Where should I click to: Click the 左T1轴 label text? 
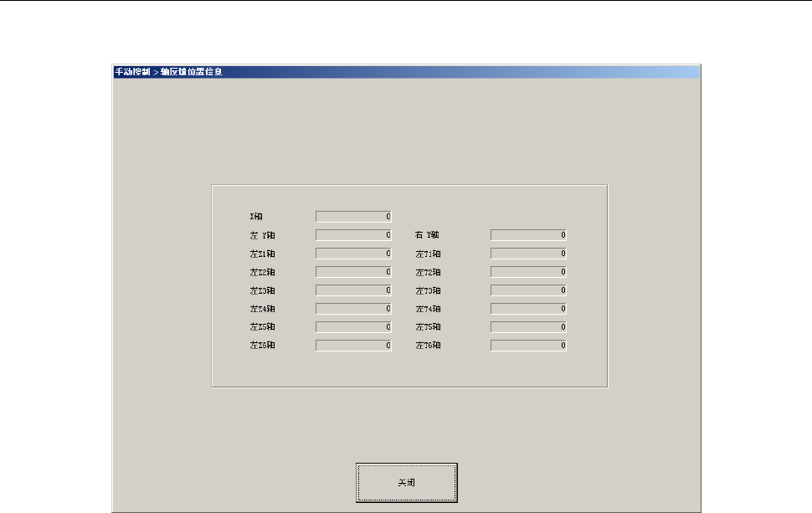(428, 254)
